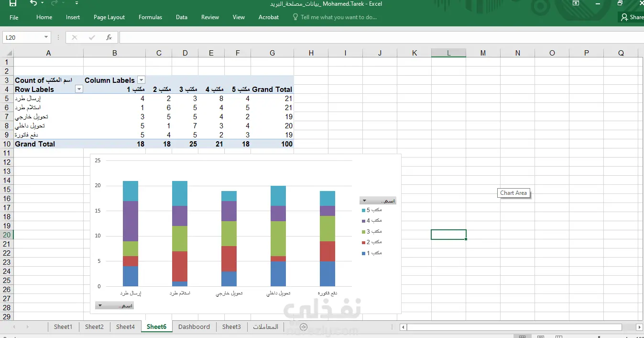Select column header L

(448, 53)
